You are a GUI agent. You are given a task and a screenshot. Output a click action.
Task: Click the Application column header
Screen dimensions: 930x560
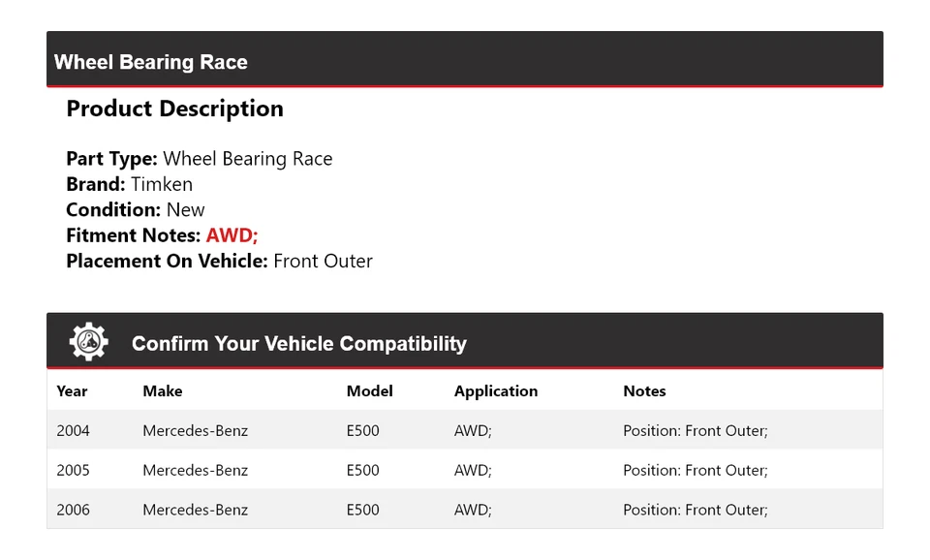495,391
